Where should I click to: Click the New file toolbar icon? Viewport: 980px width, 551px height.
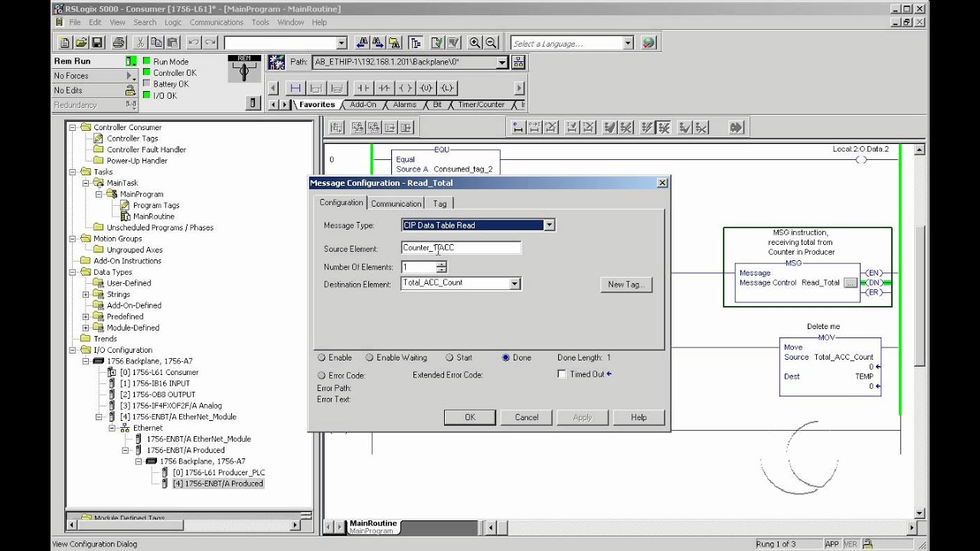click(x=64, y=43)
